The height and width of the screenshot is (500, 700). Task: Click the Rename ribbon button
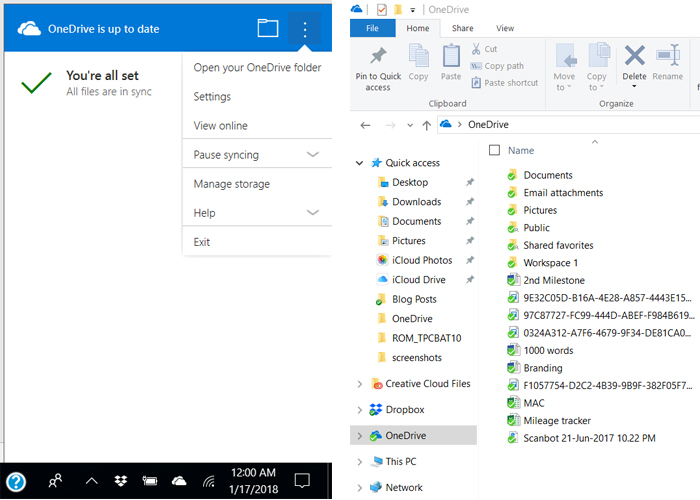[667, 62]
